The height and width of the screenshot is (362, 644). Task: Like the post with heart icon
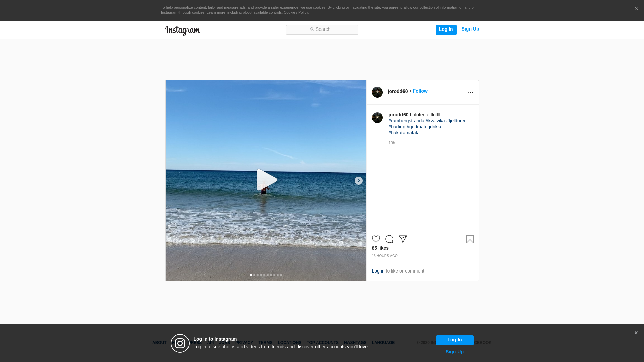coord(376,239)
